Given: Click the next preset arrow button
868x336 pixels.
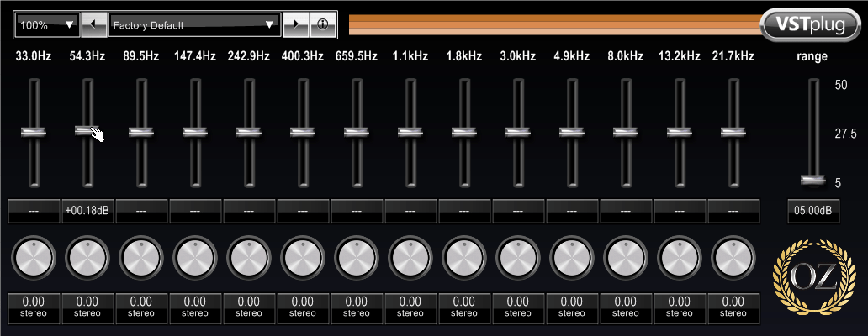Looking at the screenshot, I should pos(295,25).
